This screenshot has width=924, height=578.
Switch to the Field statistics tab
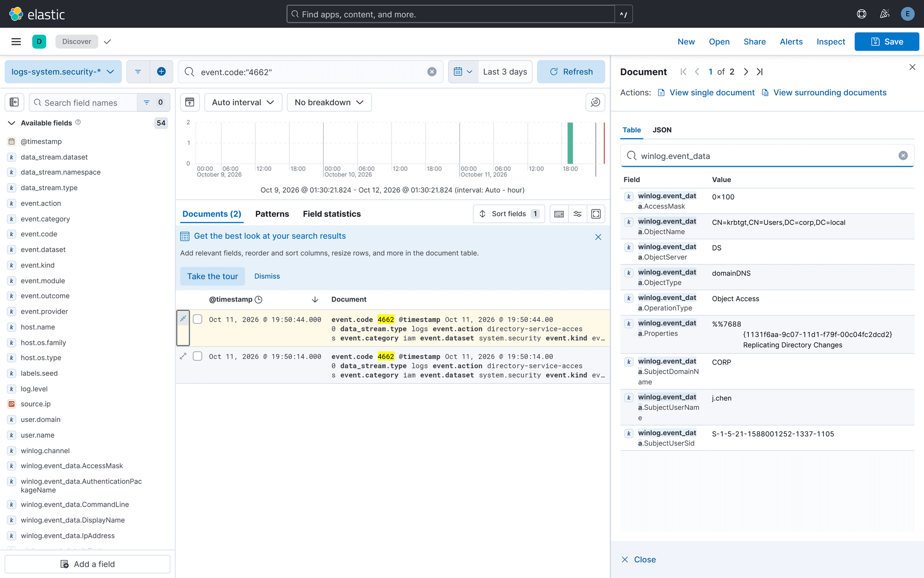pyautogui.click(x=332, y=214)
